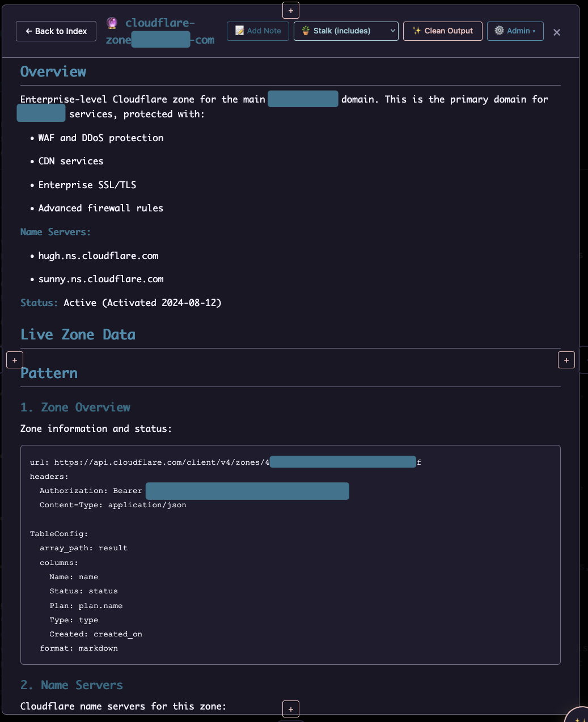Click the Back to Index button
The height and width of the screenshot is (722, 588).
coord(56,31)
